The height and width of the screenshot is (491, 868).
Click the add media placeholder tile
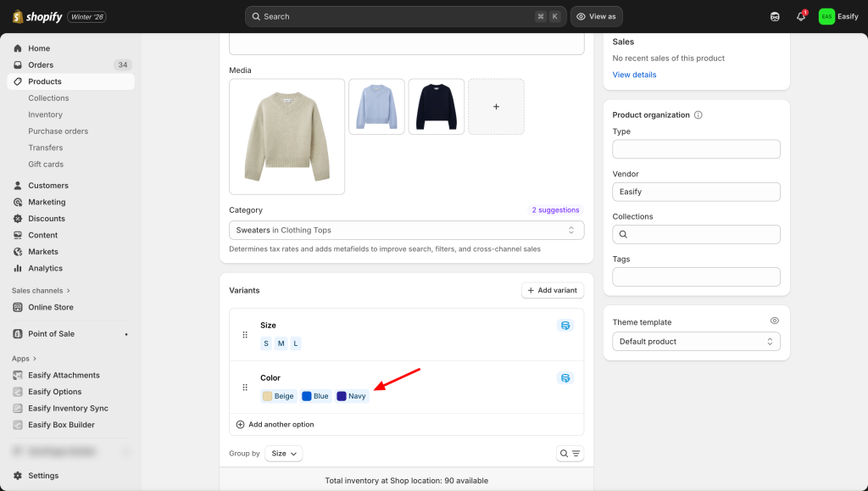point(496,107)
